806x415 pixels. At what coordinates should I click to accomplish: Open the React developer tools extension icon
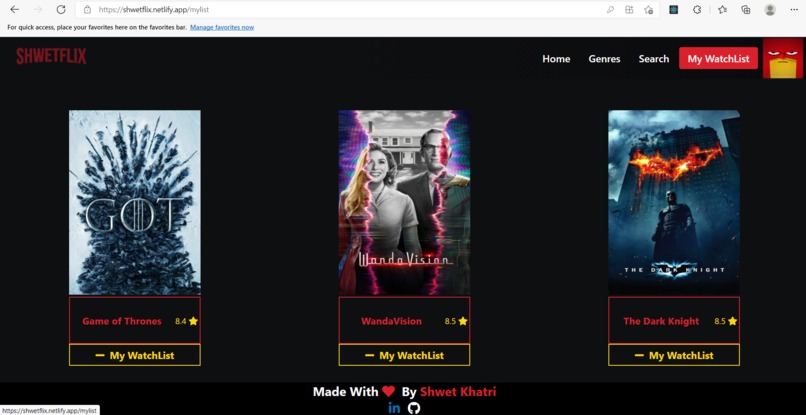pyautogui.click(x=673, y=9)
